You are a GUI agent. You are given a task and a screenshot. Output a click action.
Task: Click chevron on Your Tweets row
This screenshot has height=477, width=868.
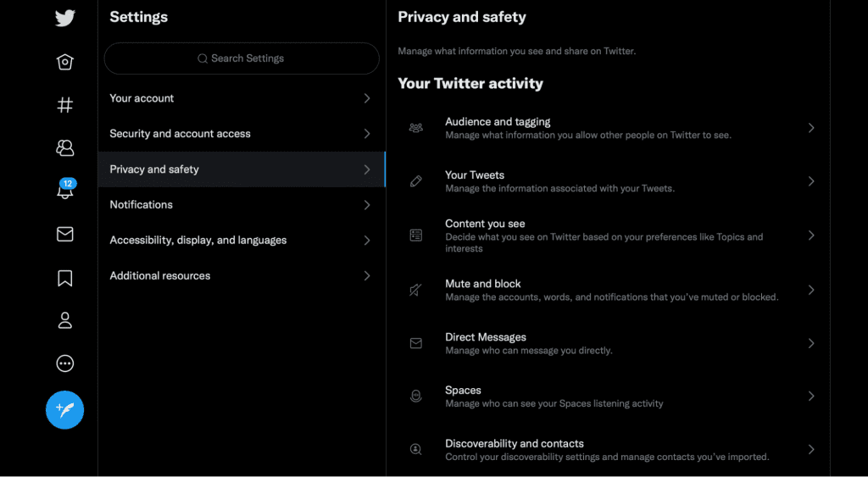coord(811,181)
